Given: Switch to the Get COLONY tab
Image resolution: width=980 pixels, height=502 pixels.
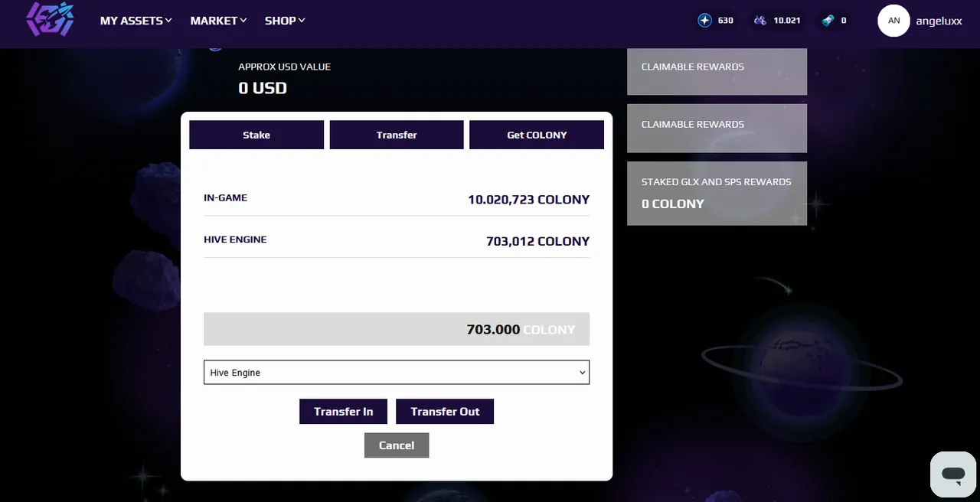Looking at the screenshot, I should (537, 135).
